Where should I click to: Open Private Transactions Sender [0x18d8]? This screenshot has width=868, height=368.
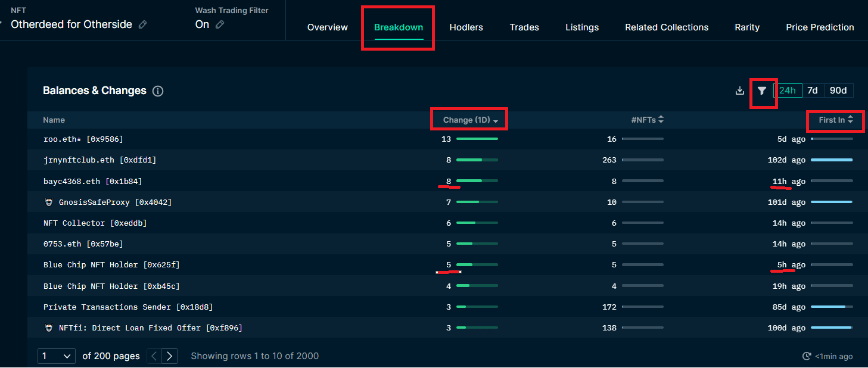pyautogui.click(x=128, y=307)
